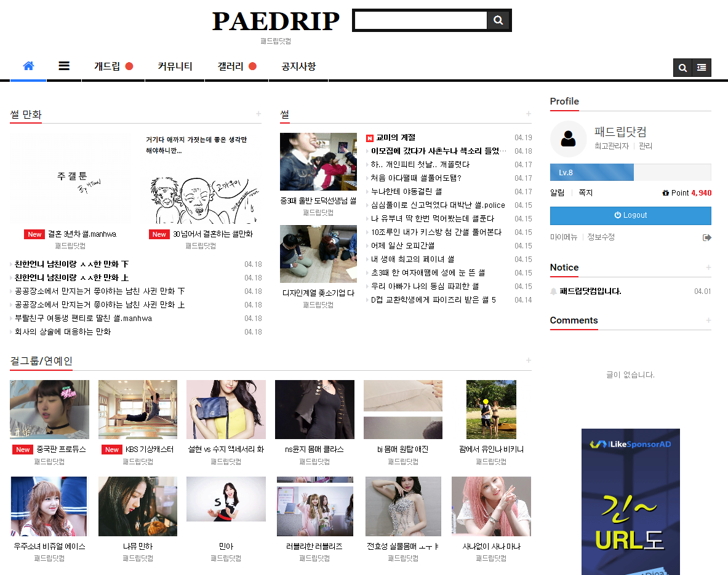Go to the home page via house icon
Image resolution: width=728 pixels, height=575 pixels.
pos(28,66)
